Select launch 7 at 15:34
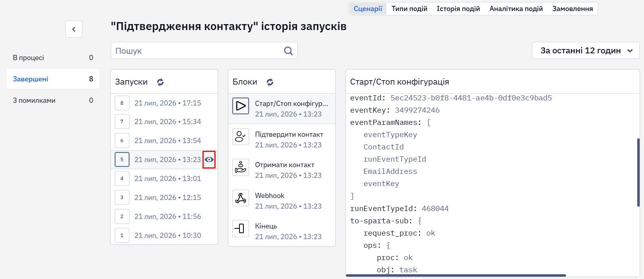This screenshot has width=644, height=279. (164, 122)
